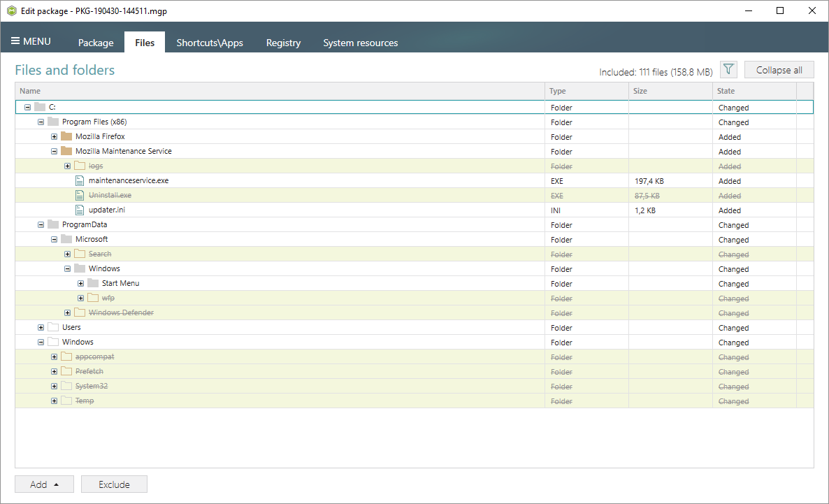Click the appcompat folder icon
Viewport: 829px width, 504px height.
click(66, 357)
